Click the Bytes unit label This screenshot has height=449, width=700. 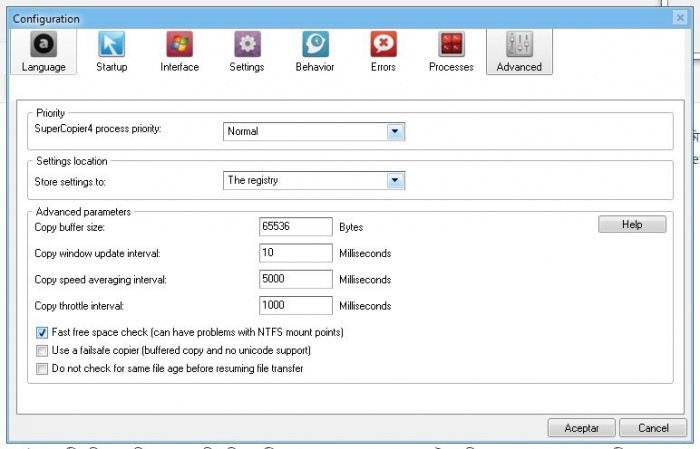click(x=351, y=227)
